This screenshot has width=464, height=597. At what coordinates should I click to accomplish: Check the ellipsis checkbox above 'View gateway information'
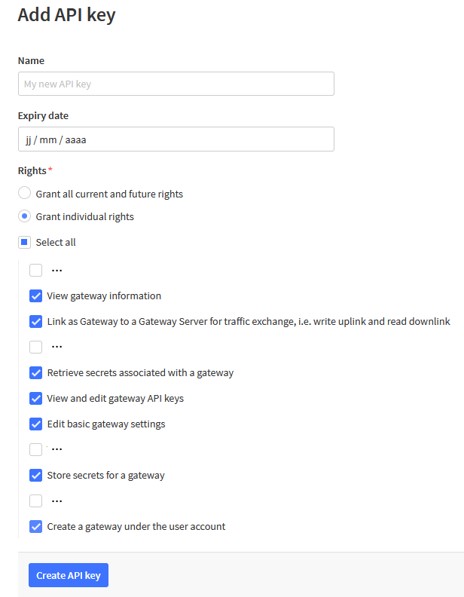tap(36, 270)
